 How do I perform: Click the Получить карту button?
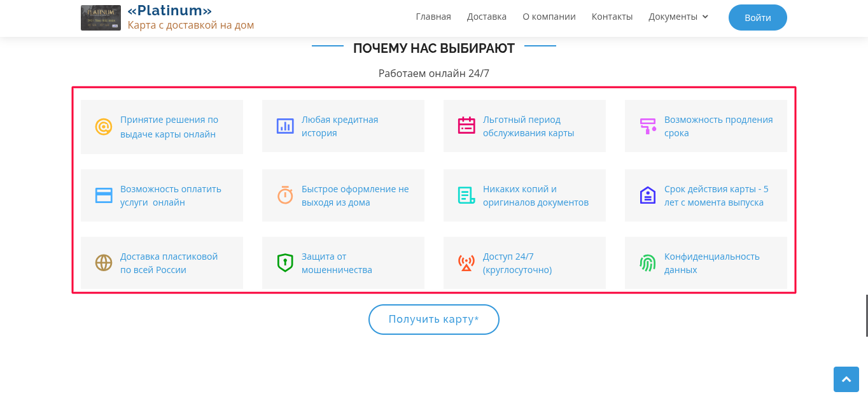click(434, 320)
